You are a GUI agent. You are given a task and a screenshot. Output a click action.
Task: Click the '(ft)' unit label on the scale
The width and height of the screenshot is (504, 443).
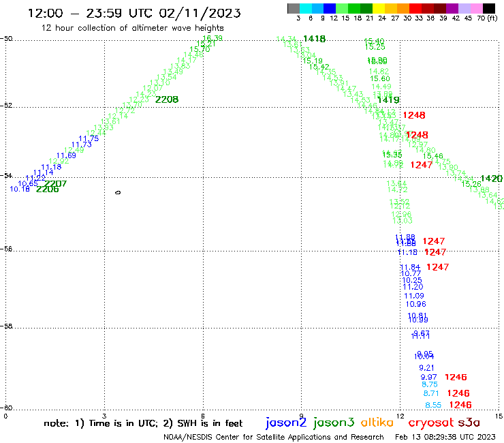[x=492, y=18]
